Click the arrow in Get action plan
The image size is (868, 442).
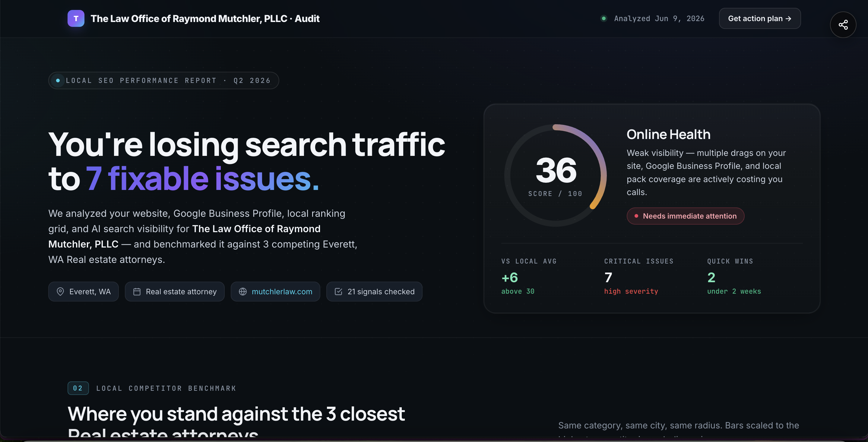788,19
